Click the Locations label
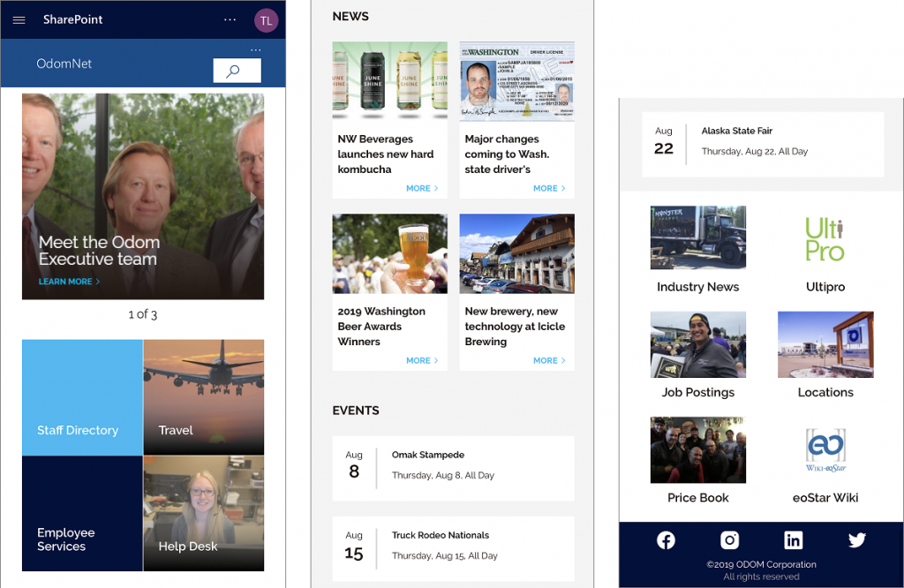The height and width of the screenshot is (588, 904). coord(825,393)
